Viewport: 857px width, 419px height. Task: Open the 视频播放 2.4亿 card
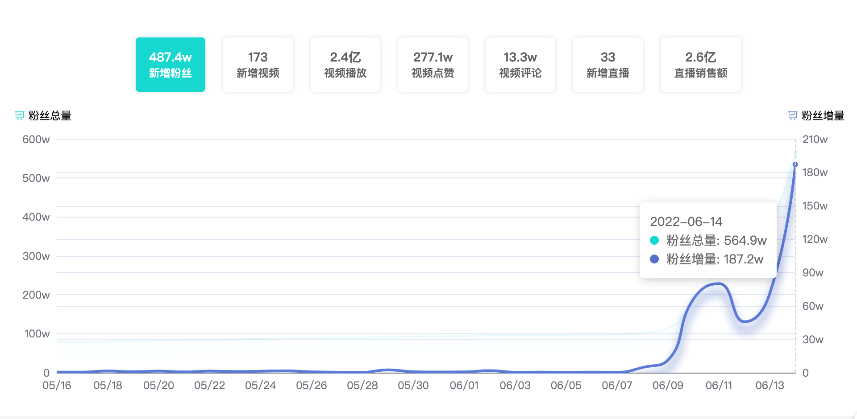click(344, 65)
